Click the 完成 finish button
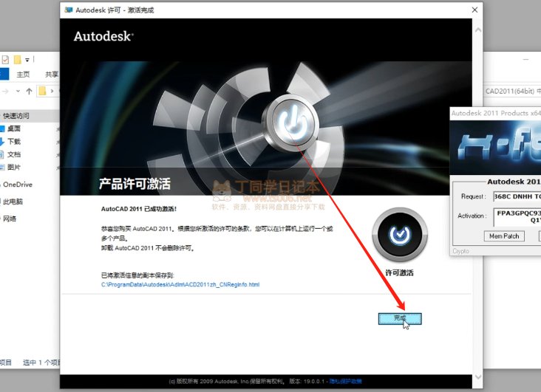Viewport: 541px width, 392px height. 400,319
